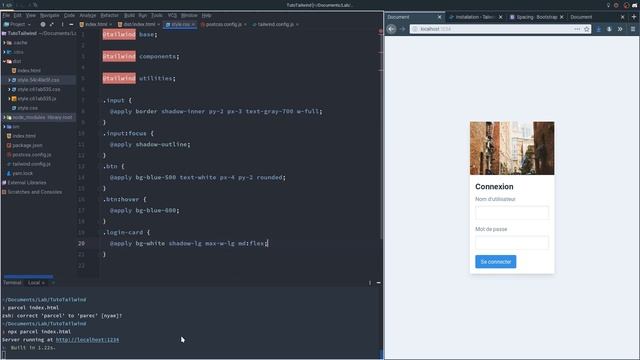The height and width of the screenshot is (360, 640).
Task: Click the browser back button
Action: click(391, 29)
